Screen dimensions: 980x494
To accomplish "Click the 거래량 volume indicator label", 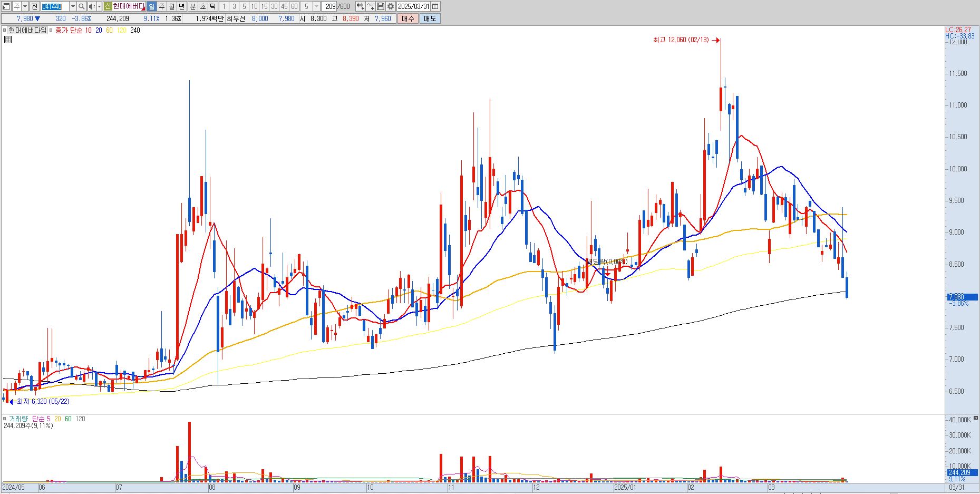I will (18, 419).
